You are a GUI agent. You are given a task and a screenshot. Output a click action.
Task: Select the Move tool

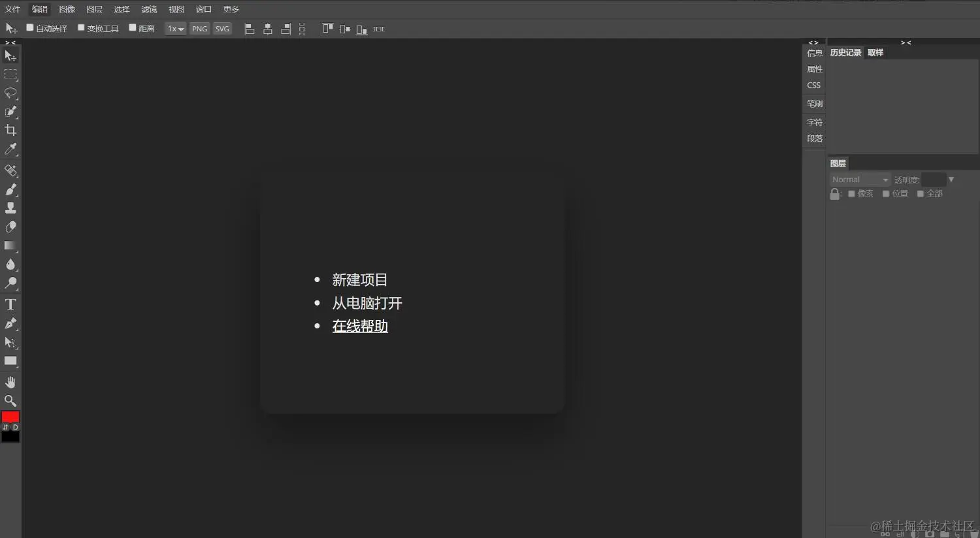tap(10, 55)
